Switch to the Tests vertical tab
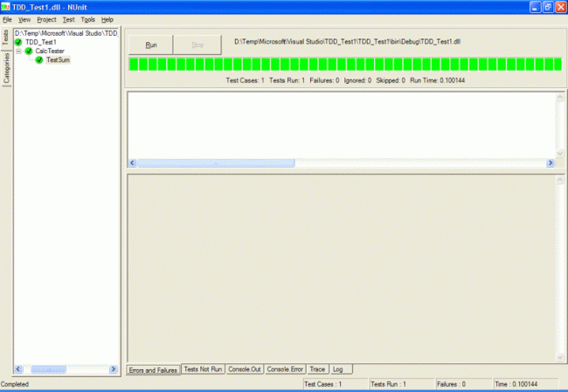 (x=6, y=38)
